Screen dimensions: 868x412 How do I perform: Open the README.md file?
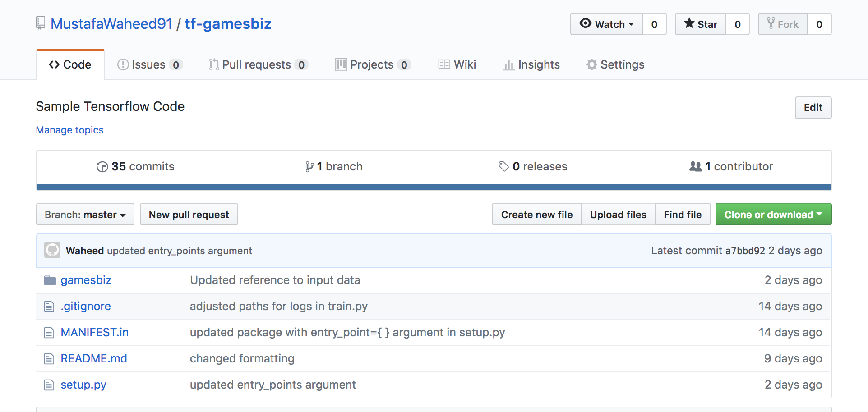click(x=94, y=358)
